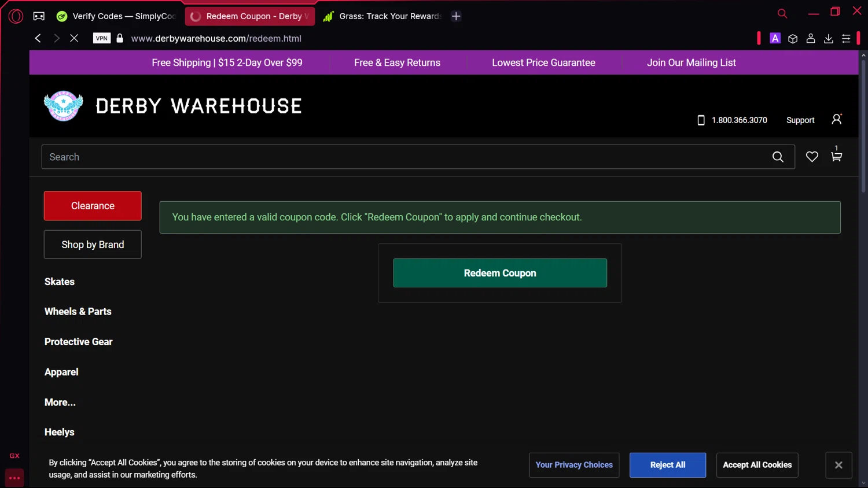
Task: Click Accept All Cookies
Action: (x=757, y=465)
